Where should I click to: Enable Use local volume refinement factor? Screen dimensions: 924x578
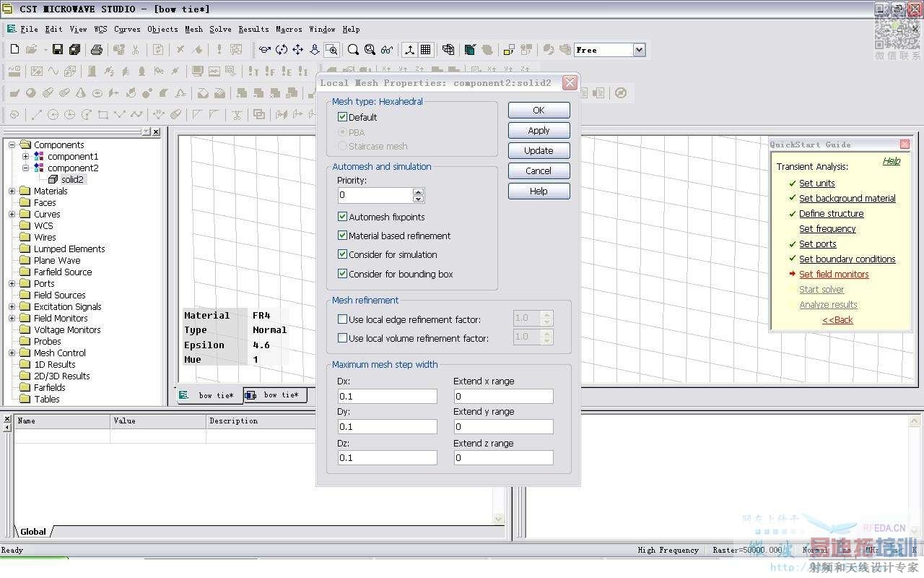pos(343,338)
